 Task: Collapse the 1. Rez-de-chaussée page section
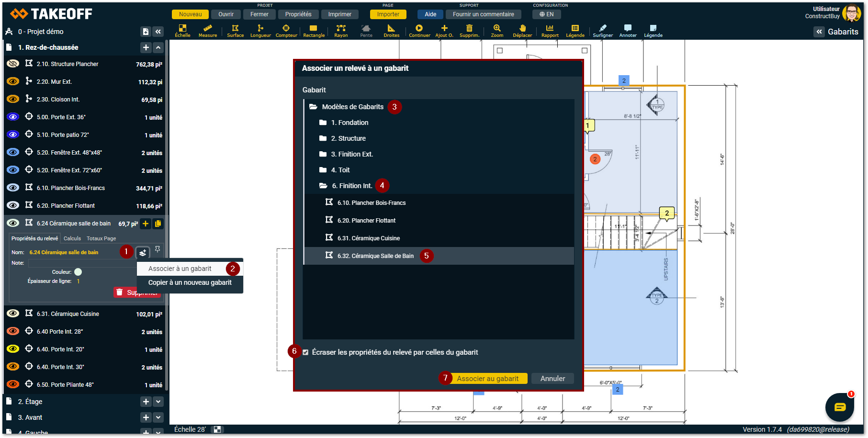tap(158, 47)
